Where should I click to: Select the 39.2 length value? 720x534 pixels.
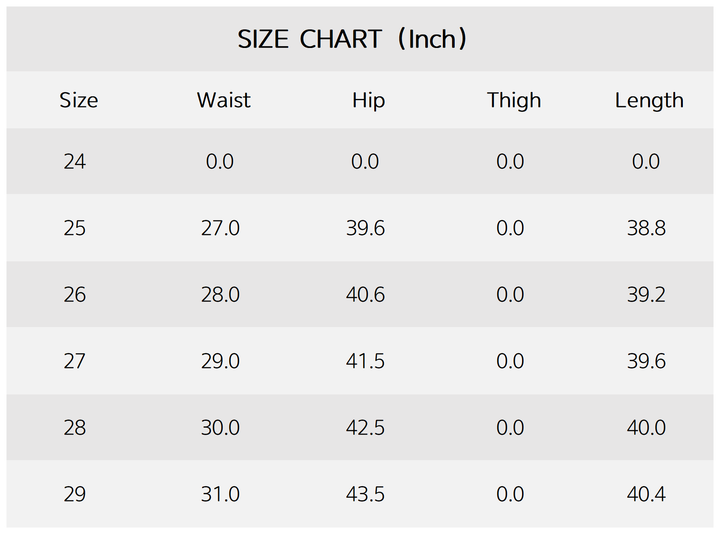coord(646,295)
